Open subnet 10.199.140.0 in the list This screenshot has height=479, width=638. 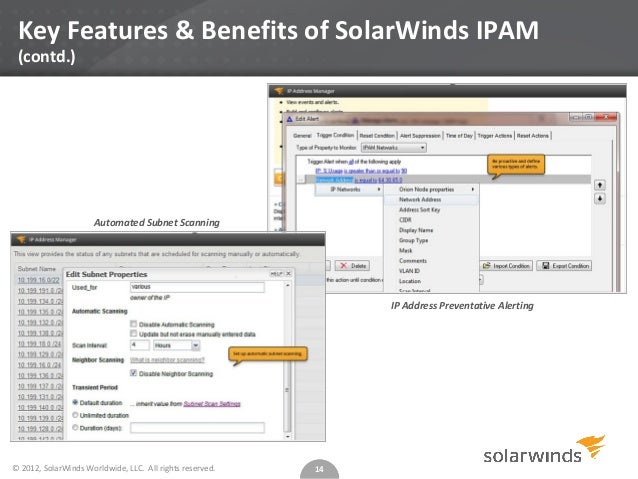point(40,407)
